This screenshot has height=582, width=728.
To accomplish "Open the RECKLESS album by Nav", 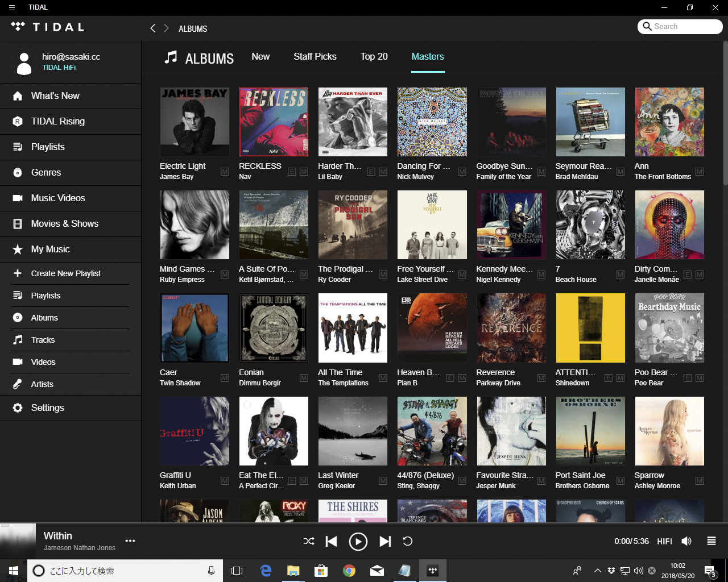I will tap(274, 122).
